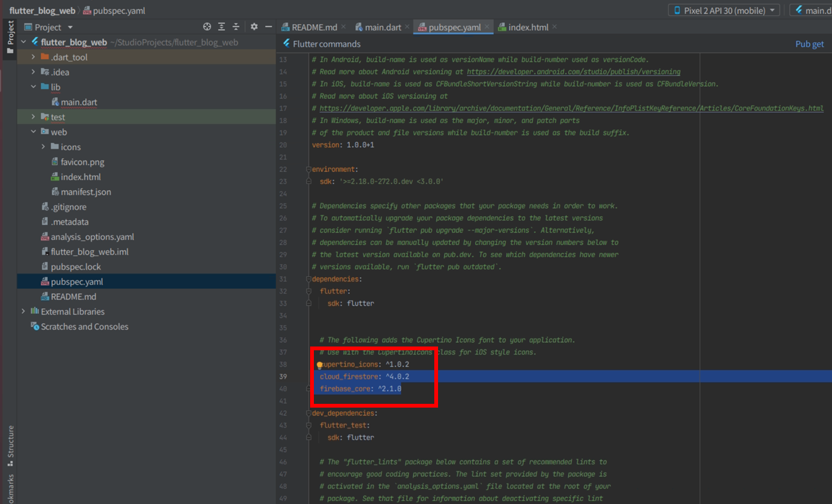Click the version: 1.0.0+1 line
The image size is (832, 504).
click(x=343, y=145)
